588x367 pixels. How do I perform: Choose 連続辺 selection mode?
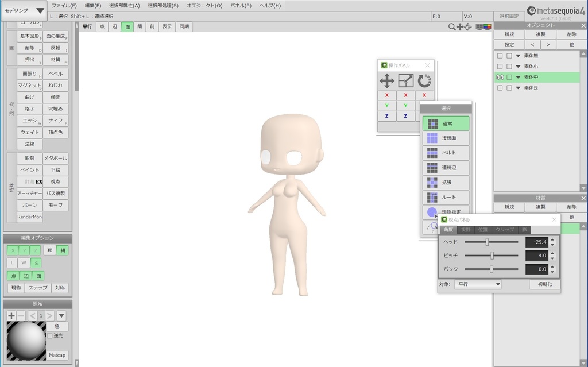[x=446, y=168]
